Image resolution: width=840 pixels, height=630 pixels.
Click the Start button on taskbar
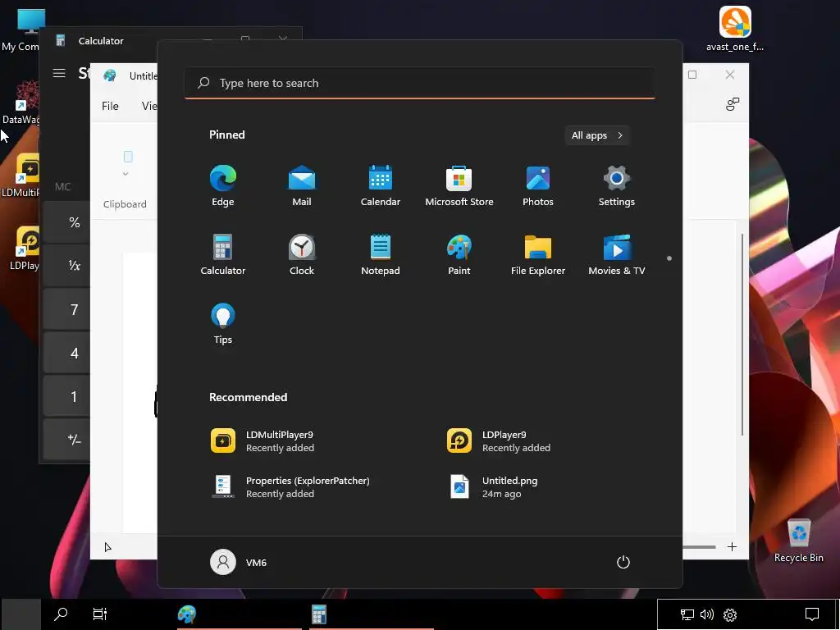21,614
